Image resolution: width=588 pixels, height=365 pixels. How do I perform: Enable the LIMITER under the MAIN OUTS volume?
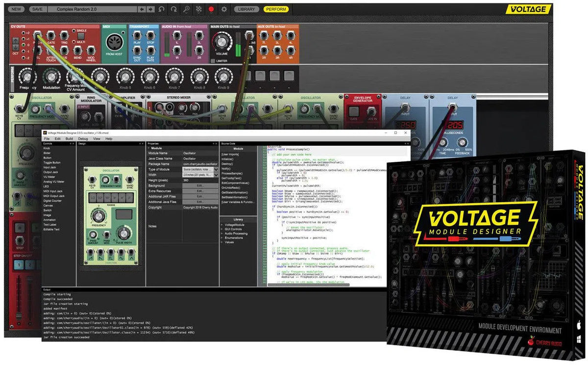(213, 60)
